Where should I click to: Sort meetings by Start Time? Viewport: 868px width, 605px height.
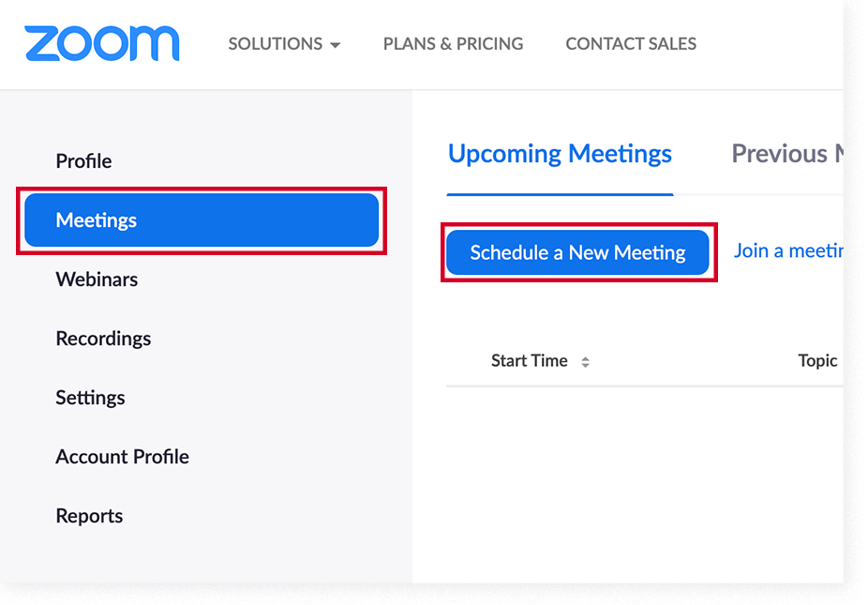(530, 360)
